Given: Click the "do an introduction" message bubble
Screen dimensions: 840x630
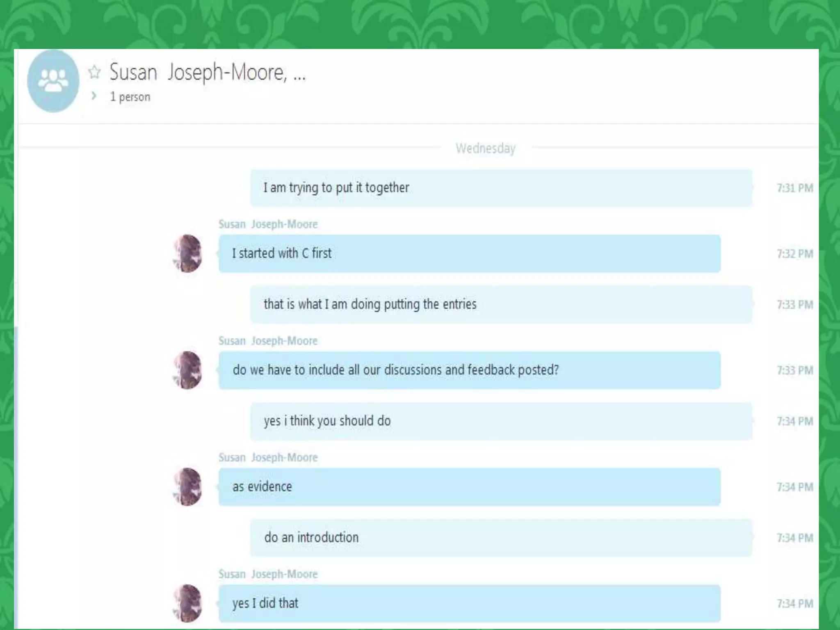Looking at the screenshot, I should point(501,538).
